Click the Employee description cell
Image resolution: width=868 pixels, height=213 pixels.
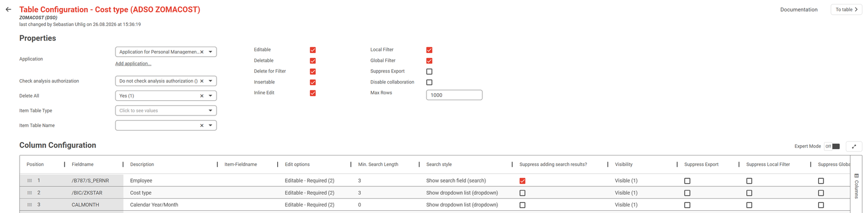[x=141, y=180]
